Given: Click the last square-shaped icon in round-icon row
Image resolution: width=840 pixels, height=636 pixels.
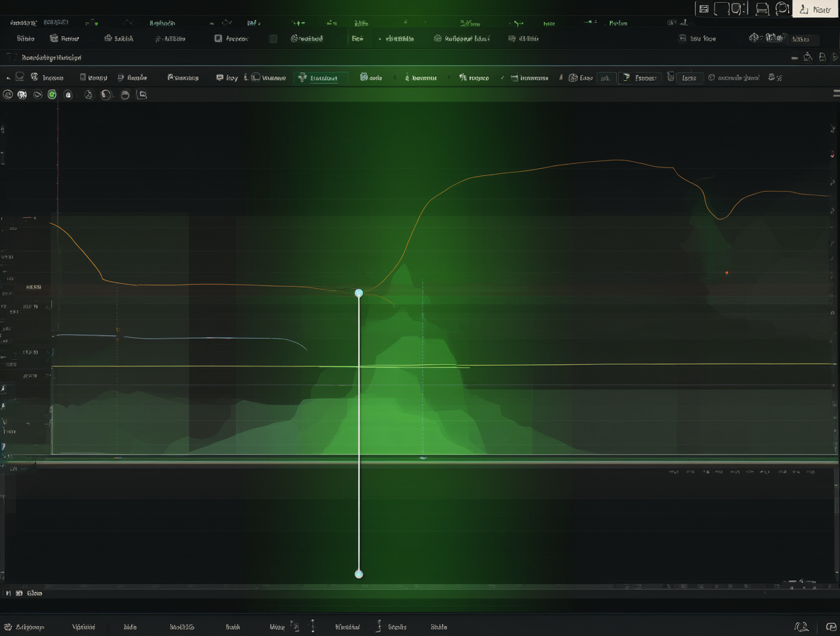Looking at the screenshot, I should click(x=142, y=95).
